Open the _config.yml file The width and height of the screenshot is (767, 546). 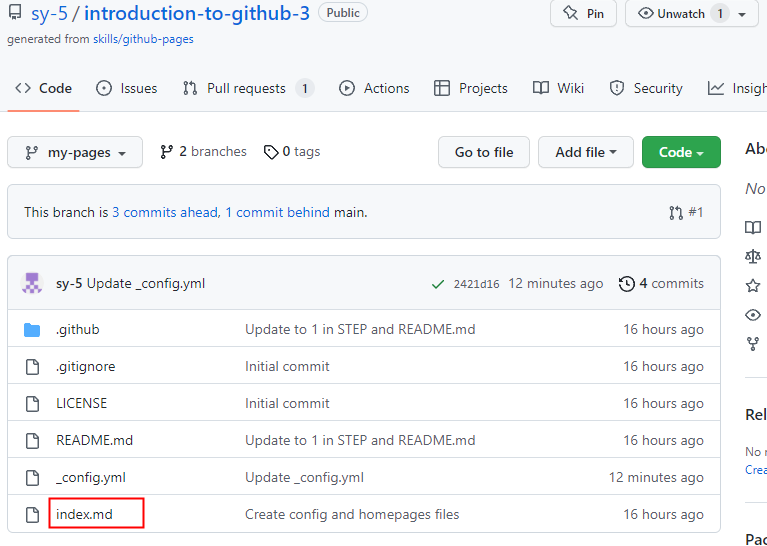coord(91,477)
